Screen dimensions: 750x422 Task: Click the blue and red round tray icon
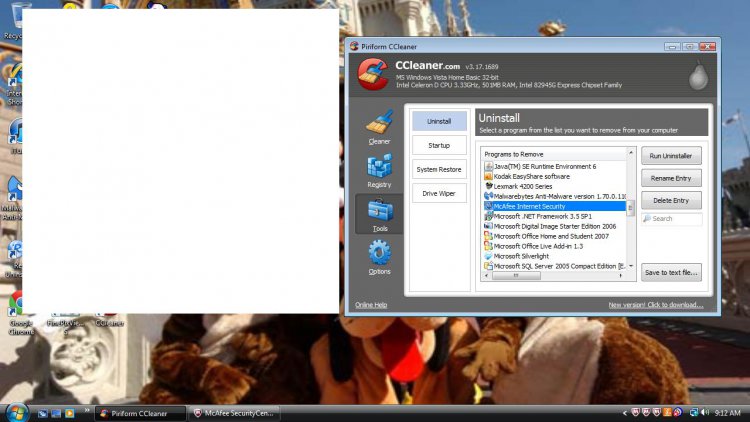tap(678, 412)
